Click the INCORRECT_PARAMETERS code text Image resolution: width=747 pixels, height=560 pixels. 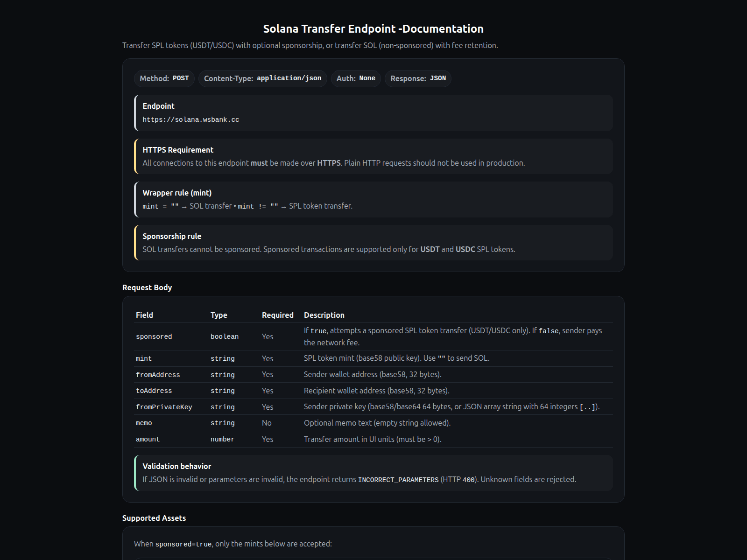point(397,479)
